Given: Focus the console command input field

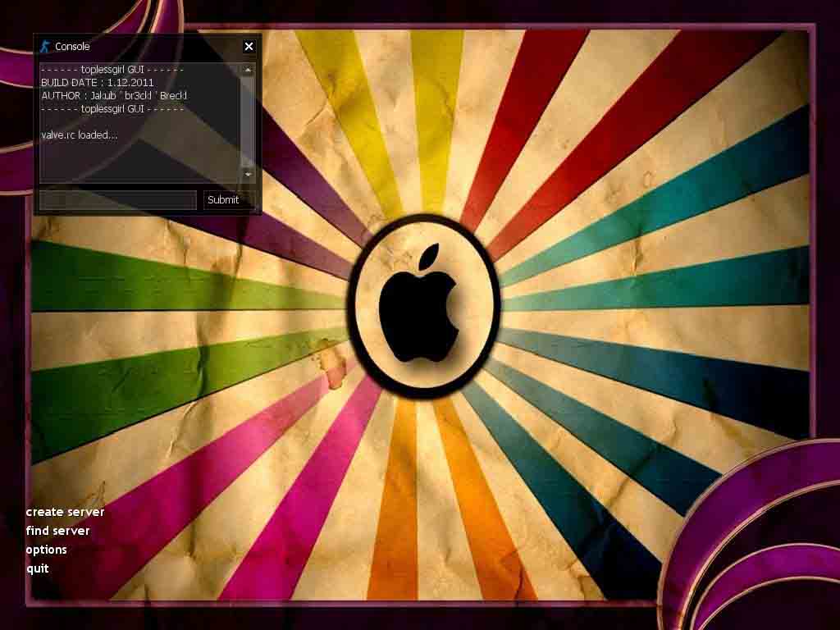Looking at the screenshot, I should click(x=118, y=200).
